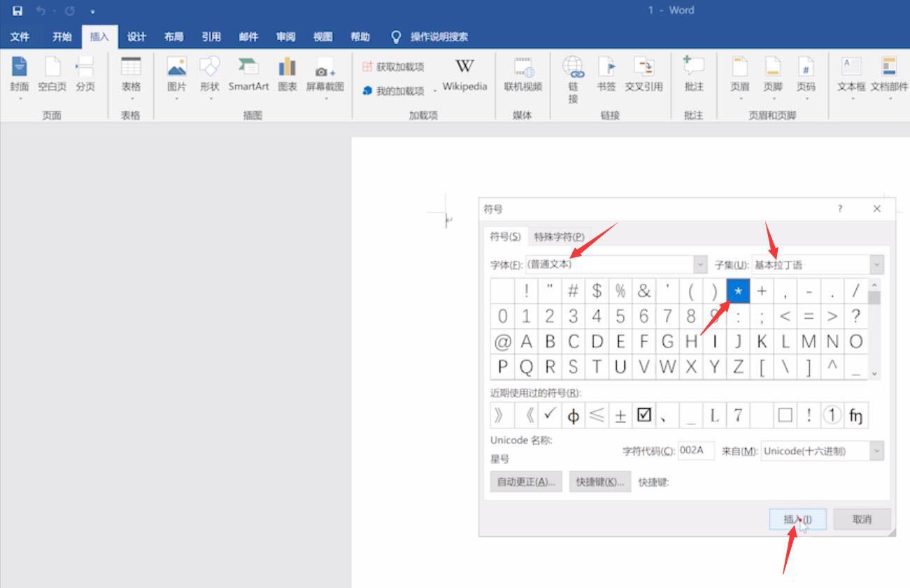
Task: Open the Page Number (页码) menu
Action: (x=806, y=78)
